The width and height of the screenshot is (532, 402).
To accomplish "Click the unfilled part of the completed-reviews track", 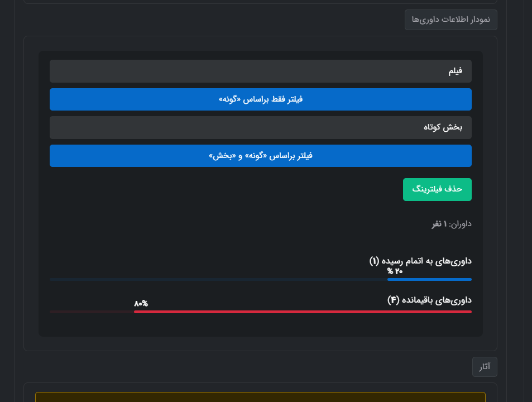I will point(218,279).
